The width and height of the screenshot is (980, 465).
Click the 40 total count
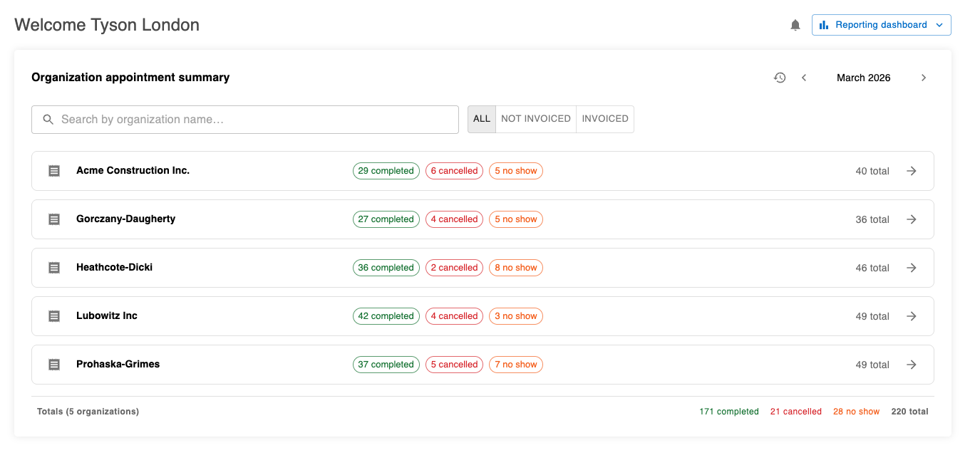click(x=872, y=171)
